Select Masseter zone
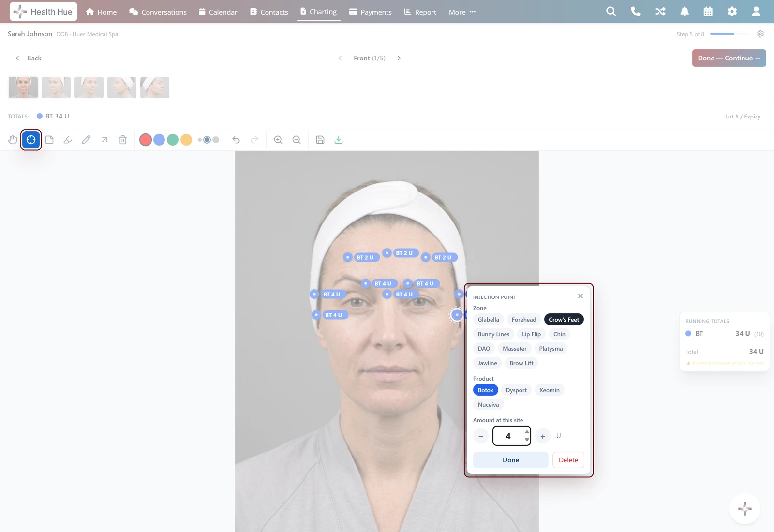Image resolution: width=774 pixels, height=532 pixels. 515,349
